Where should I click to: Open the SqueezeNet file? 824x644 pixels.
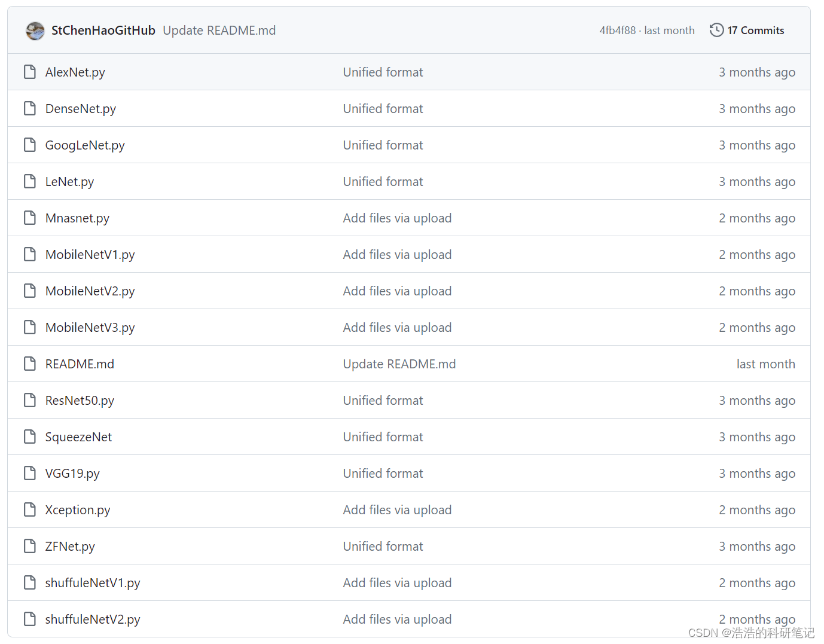pos(78,437)
